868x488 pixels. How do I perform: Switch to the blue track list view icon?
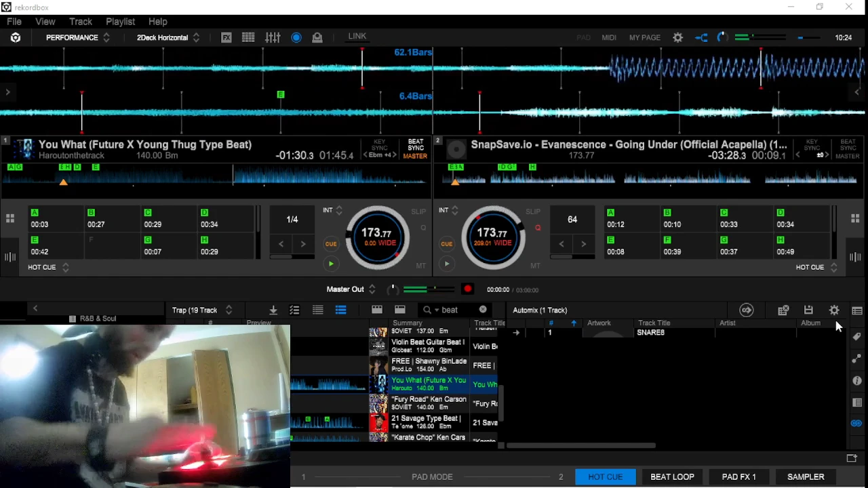click(340, 310)
